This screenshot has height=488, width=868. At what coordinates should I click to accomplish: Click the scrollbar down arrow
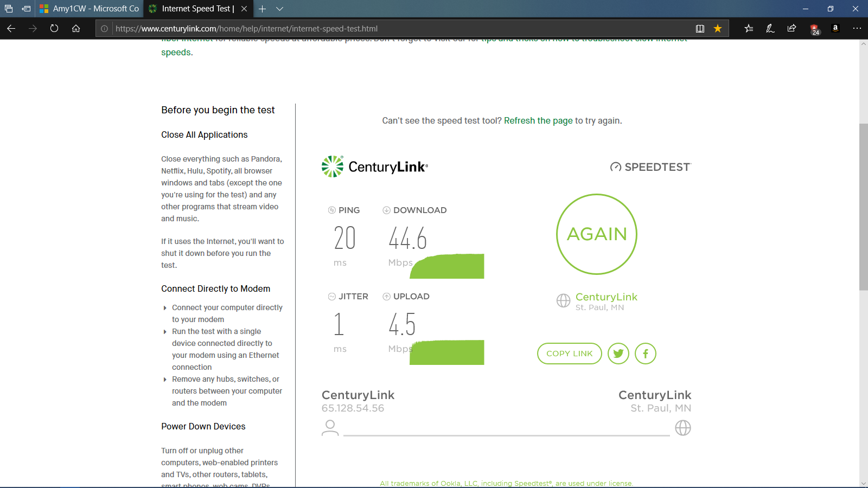tap(864, 483)
